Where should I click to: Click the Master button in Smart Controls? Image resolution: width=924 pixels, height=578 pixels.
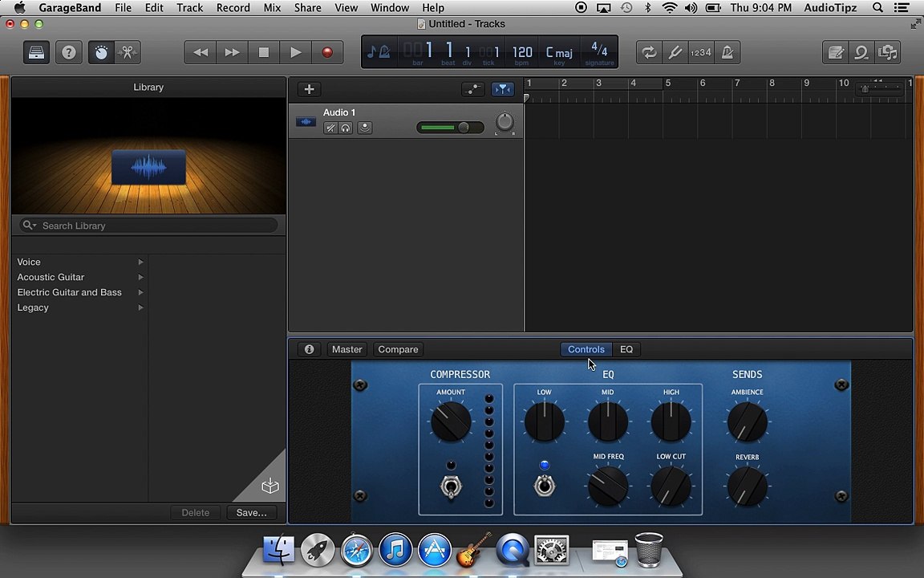point(346,349)
